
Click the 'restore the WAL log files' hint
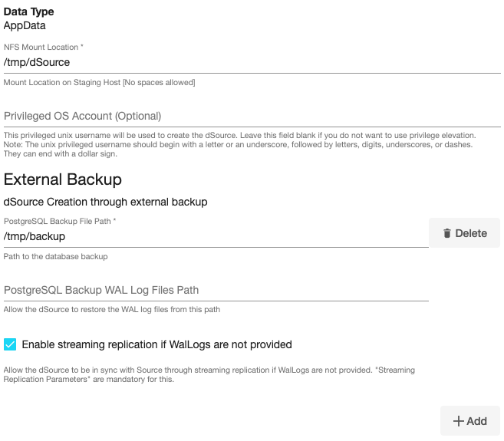coord(112,309)
